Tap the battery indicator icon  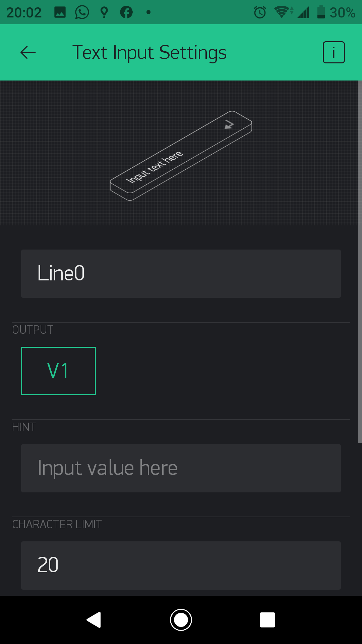(x=321, y=12)
